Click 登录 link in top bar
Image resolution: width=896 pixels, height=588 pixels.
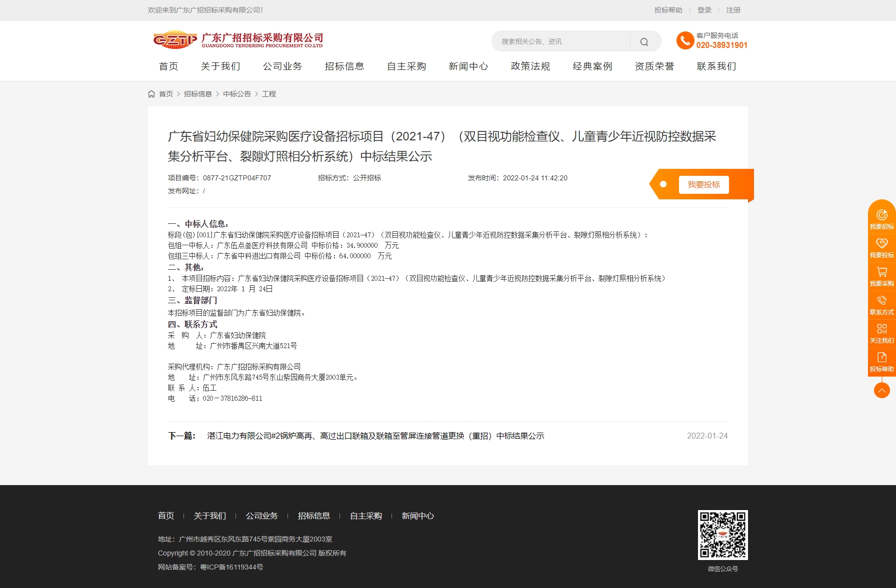coord(704,10)
